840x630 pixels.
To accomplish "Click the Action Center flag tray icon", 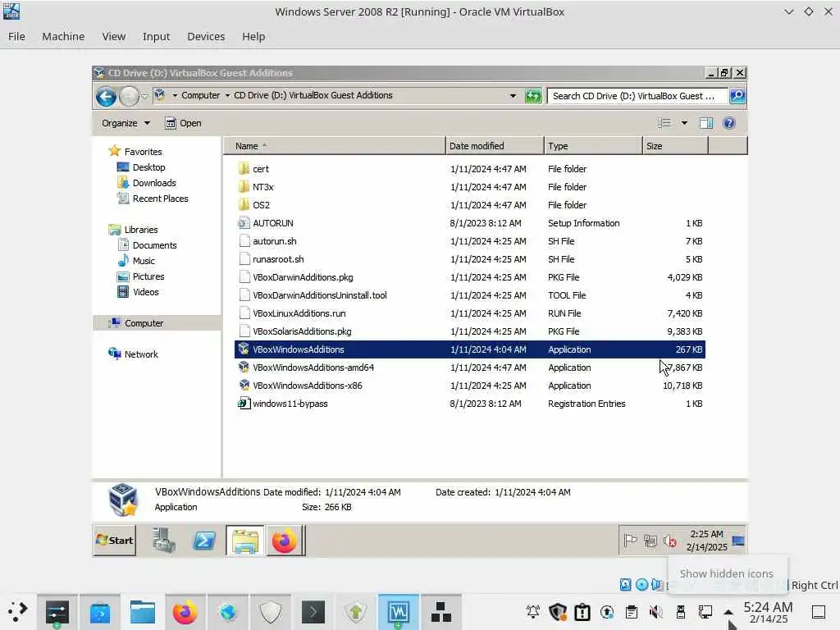I will 630,541.
